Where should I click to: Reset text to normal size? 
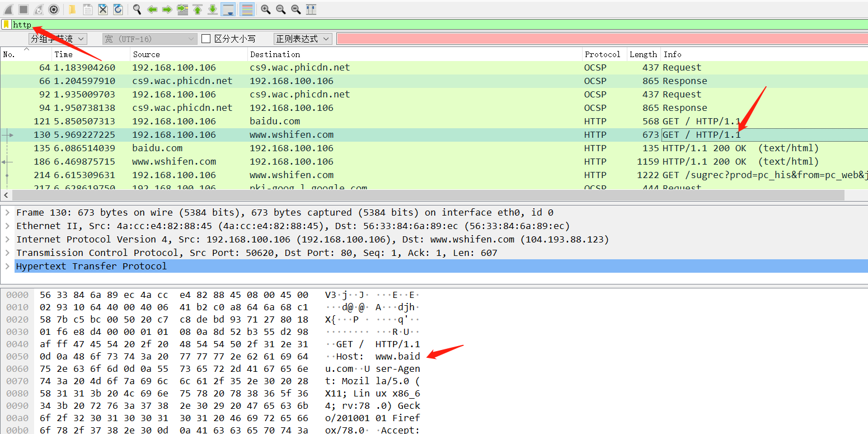click(x=296, y=10)
